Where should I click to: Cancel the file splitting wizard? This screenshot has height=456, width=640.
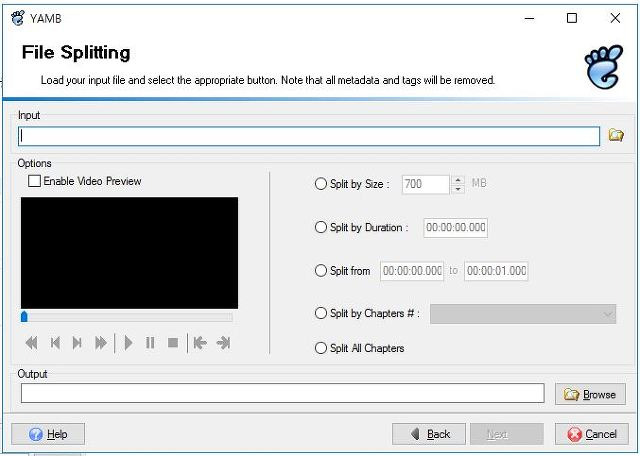[591, 434]
